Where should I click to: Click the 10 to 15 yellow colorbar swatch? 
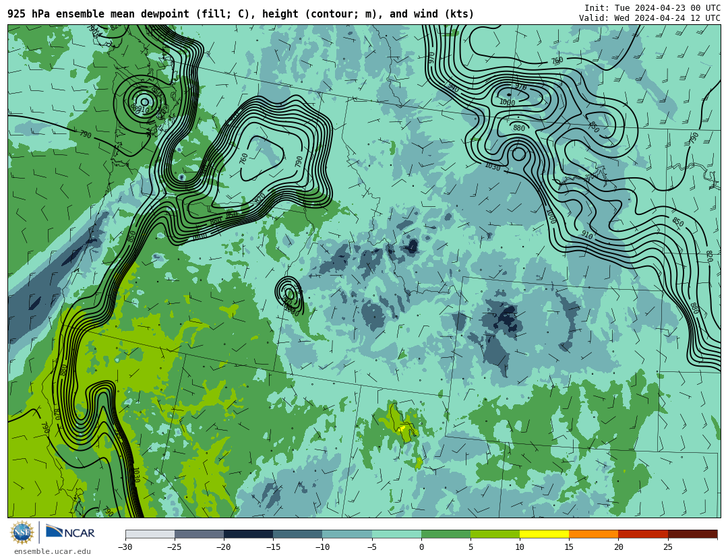[545, 534]
